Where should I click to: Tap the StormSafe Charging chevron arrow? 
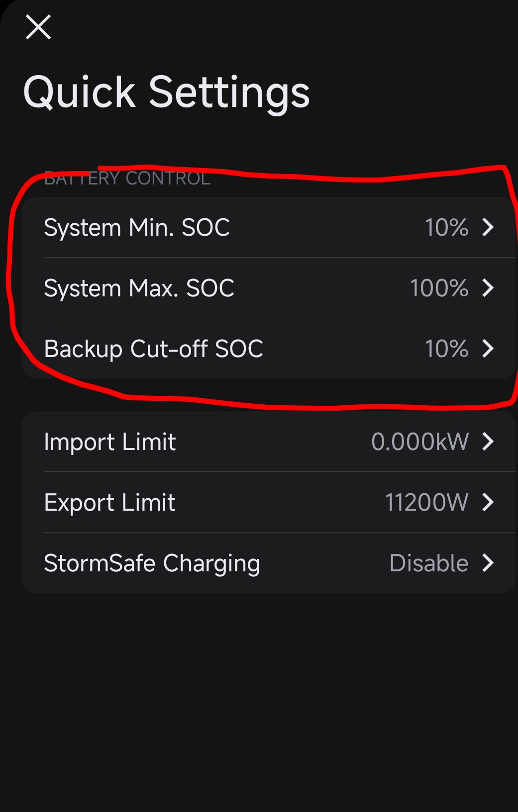tap(488, 563)
